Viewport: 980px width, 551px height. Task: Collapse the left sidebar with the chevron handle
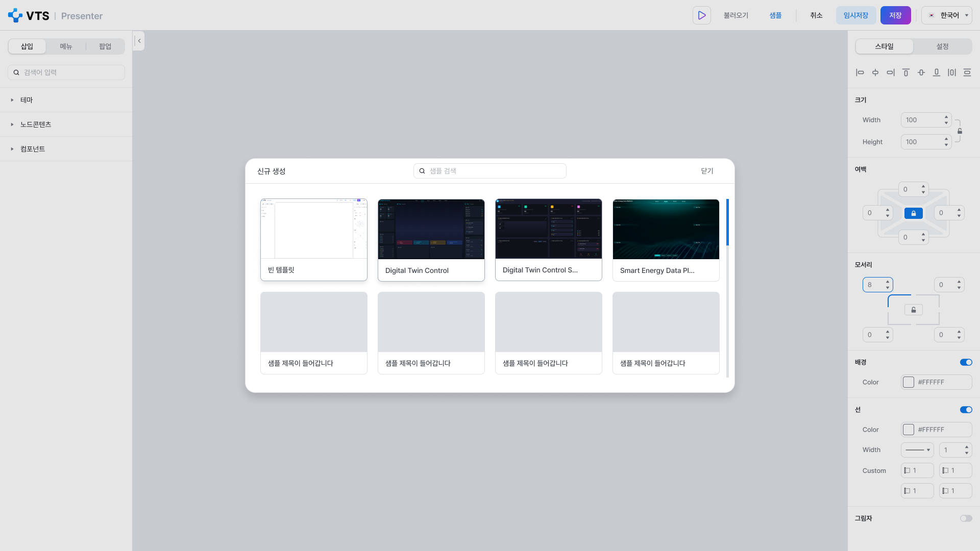pyautogui.click(x=139, y=41)
